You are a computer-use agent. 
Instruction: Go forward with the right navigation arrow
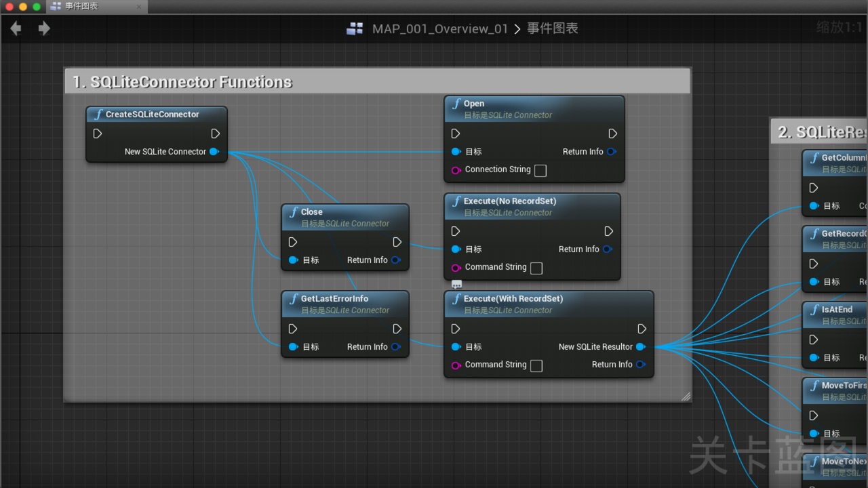coord(44,28)
